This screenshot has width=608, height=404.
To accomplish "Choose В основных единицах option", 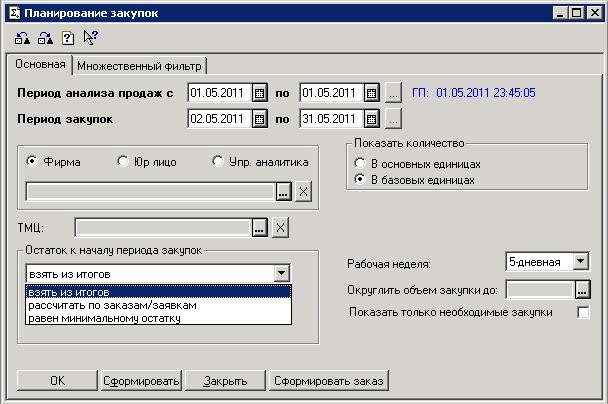I will (359, 163).
